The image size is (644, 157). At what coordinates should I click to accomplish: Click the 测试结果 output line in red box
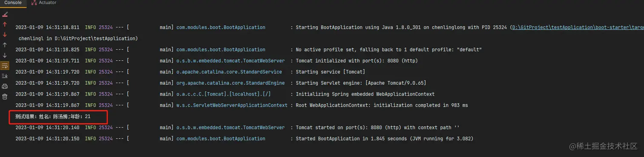[53, 116]
